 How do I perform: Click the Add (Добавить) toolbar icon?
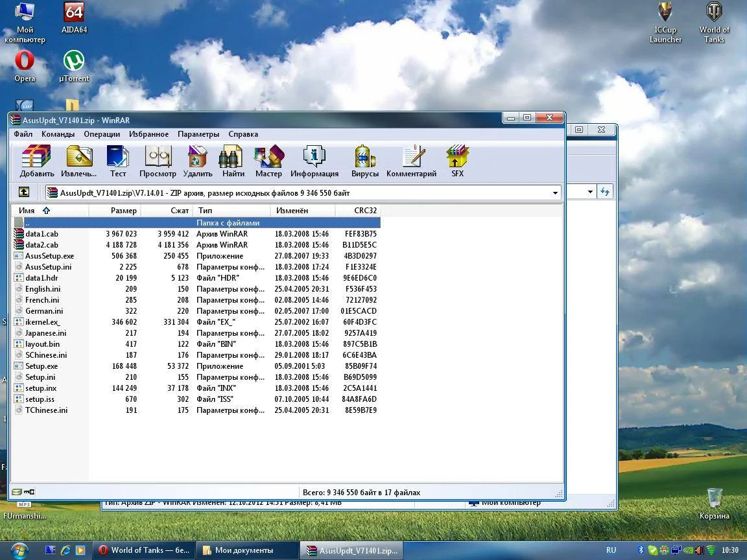(36, 161)
